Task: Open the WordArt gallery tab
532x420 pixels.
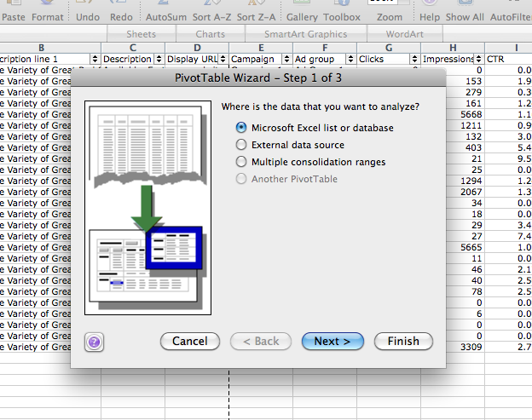Action: coord(404,34)
